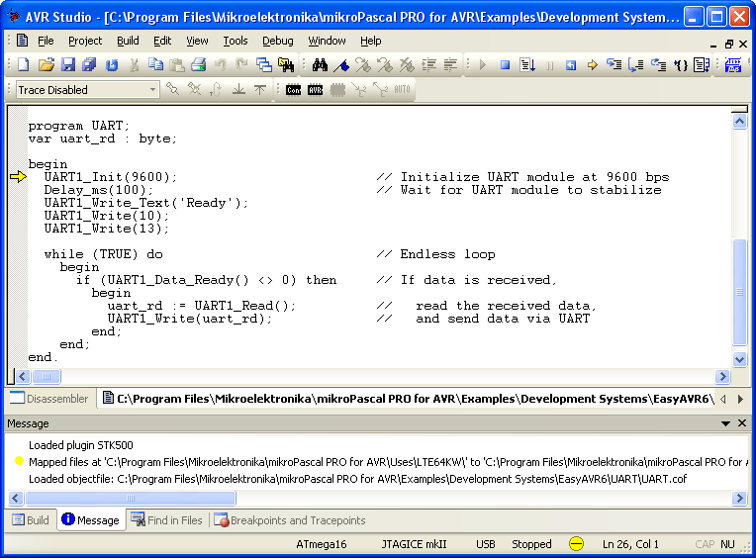Click the AVR programmer chip icon

tap(316, 90)
